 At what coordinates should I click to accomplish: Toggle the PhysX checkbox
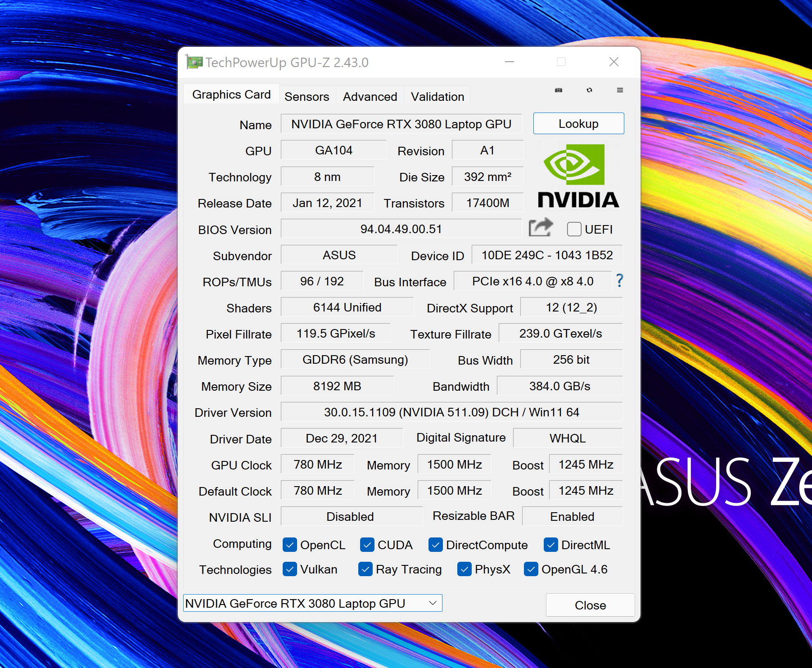click(x=465, y=569)
